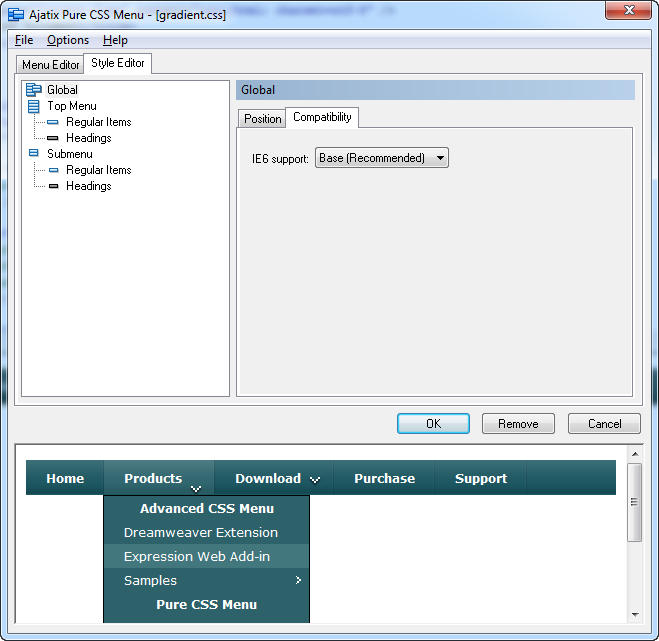Click the Top Menu tree node icon
Viewport: 659px width, 641px height.
[34, 106]
